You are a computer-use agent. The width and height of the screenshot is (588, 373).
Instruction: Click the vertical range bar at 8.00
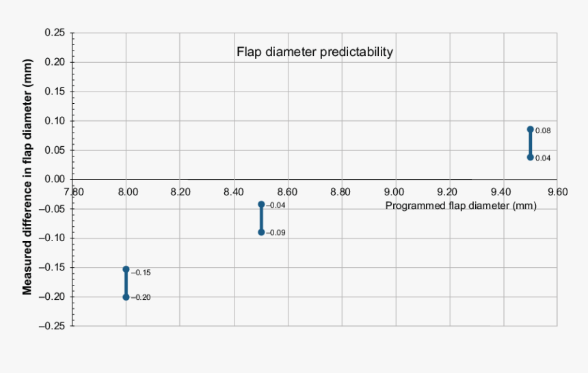pyautogui.click(x=126, y=283)
